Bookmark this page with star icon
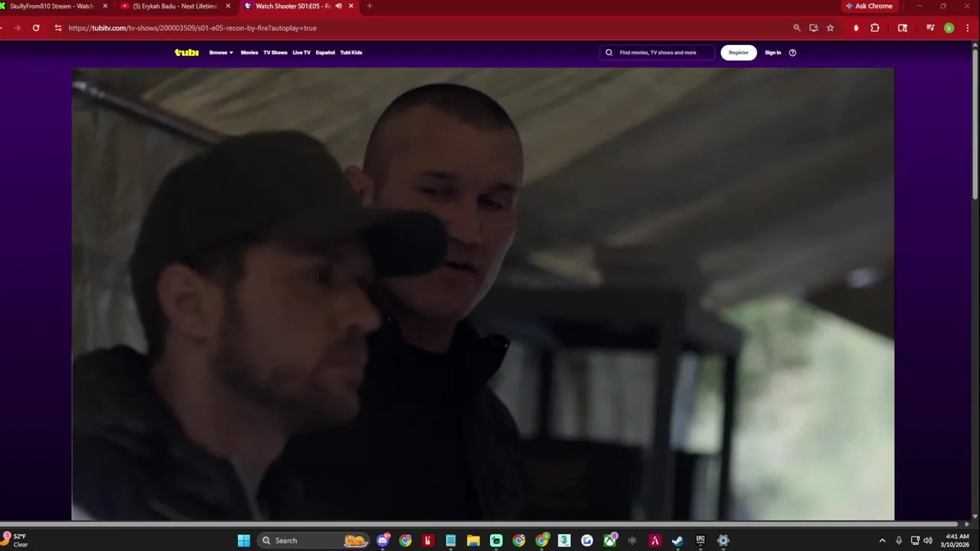Image resolution: width=980 pixels, height=551 pixels. pyautogui.click(x=830, y=28)
